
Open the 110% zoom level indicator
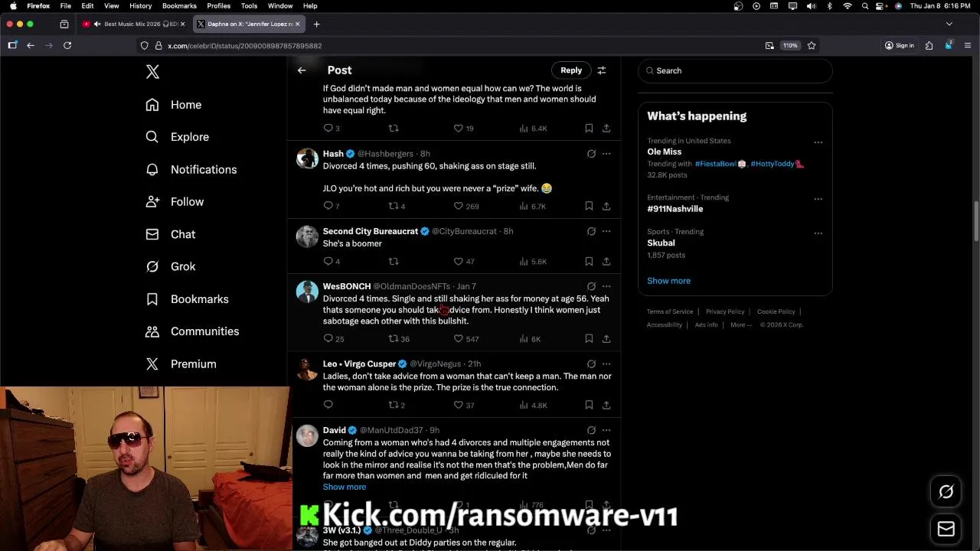point(790,45)
